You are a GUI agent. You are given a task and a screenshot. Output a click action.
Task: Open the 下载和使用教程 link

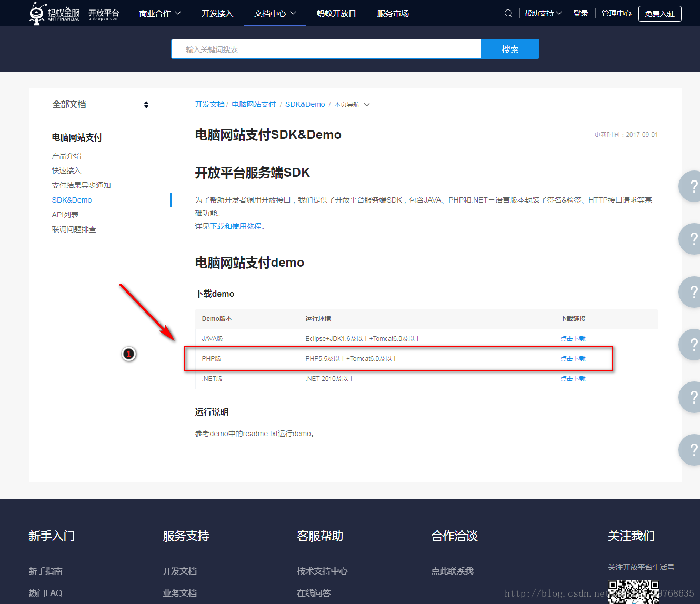pos(236,226)
